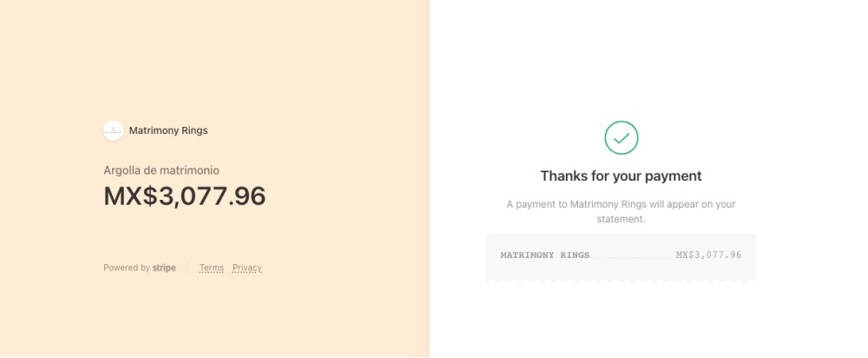Click the Matrimony Rings merchant logo

tap(113, 131)
